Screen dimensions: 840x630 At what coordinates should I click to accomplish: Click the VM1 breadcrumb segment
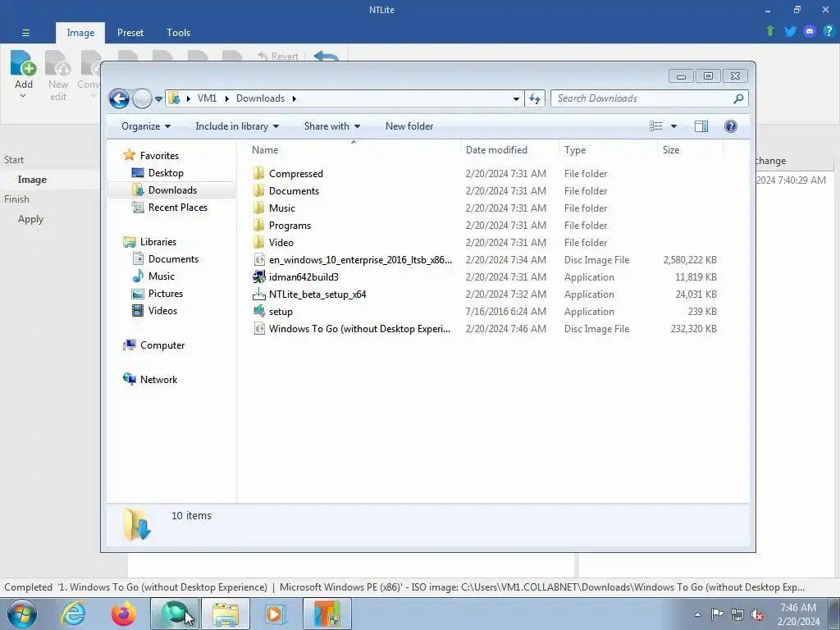click(207, 98)
